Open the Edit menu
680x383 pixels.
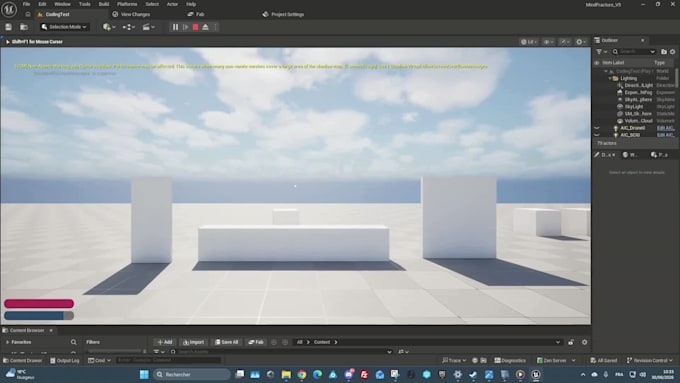point(42,4)
